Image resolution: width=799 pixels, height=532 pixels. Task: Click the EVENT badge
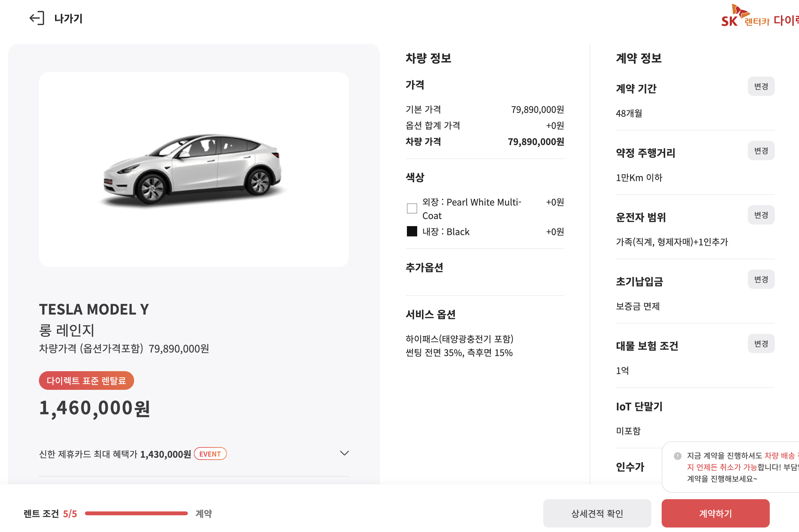210,454
